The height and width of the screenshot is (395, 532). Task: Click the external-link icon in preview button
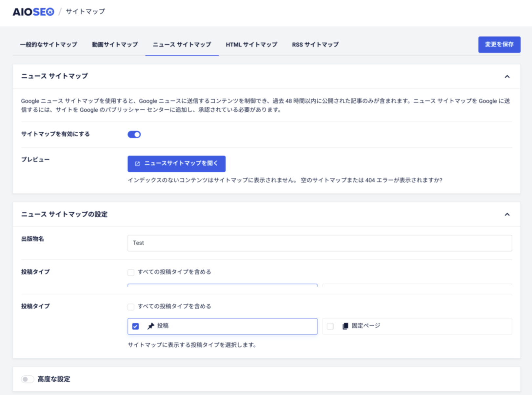pyautogui.click(x=137, y=164)
